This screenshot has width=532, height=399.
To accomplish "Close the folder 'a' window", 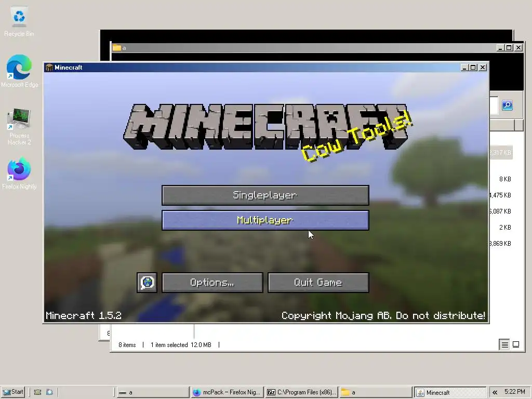I will [x=518, y=48].
